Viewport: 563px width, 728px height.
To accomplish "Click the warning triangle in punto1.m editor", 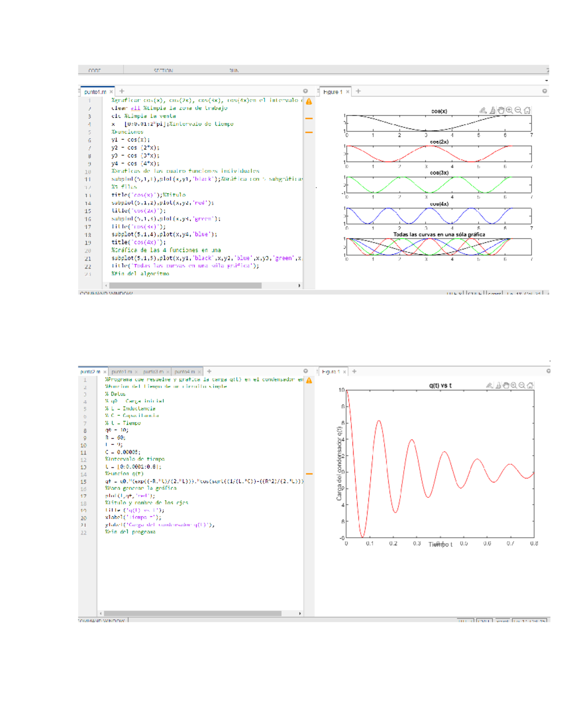I will click(x=309, y=101).
